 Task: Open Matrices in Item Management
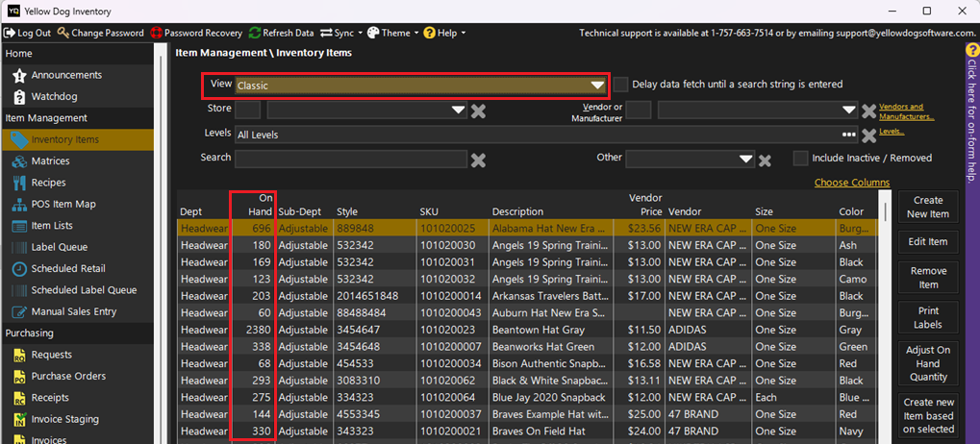pyautogui.click(x=50, y=160)
